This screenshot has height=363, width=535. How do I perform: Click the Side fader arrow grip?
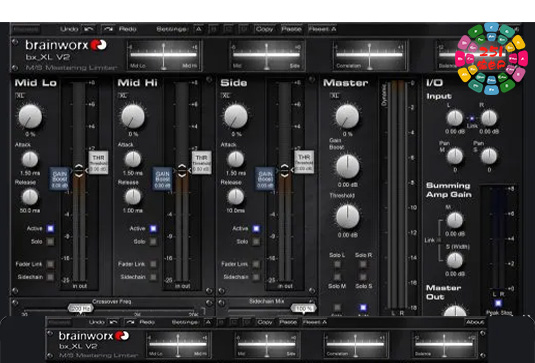tap(285, 170)
